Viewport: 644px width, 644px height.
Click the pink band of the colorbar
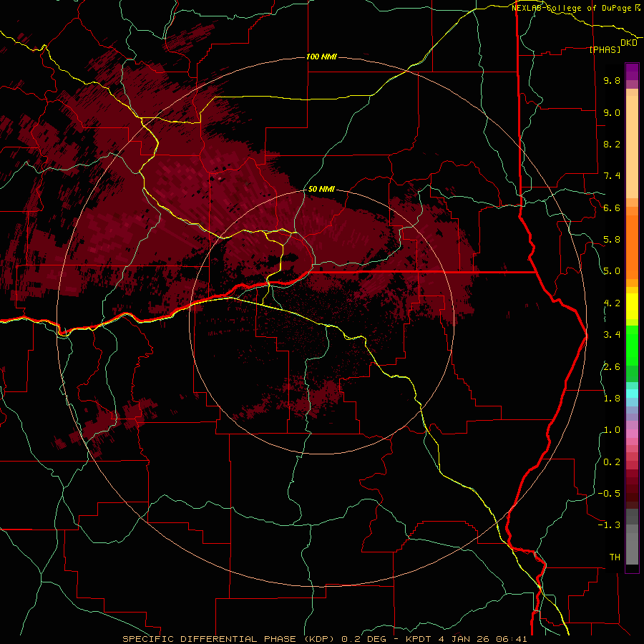(632, 434)
